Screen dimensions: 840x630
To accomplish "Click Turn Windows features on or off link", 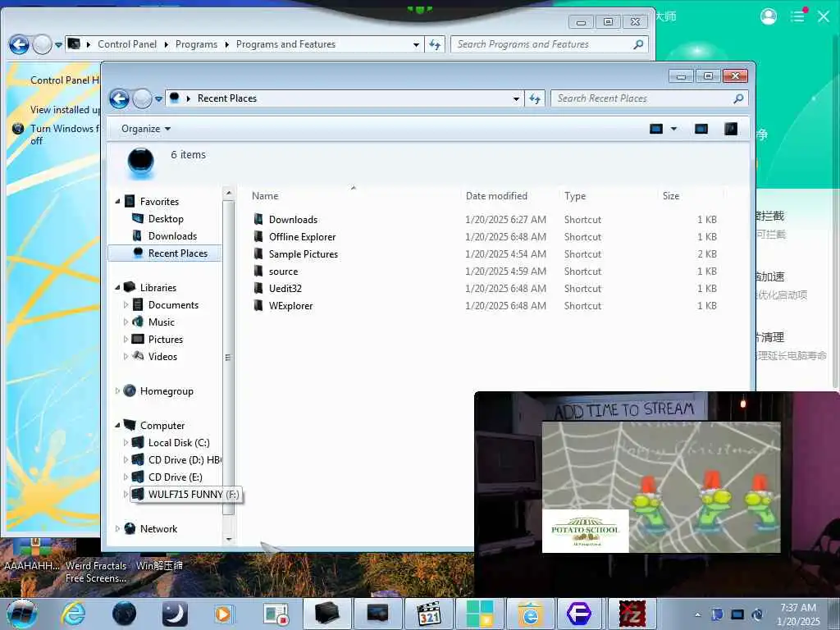I will point(65,135).
